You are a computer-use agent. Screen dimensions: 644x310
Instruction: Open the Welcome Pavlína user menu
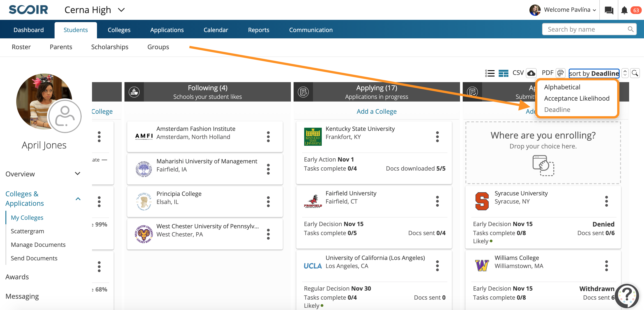tap(570, 10)
